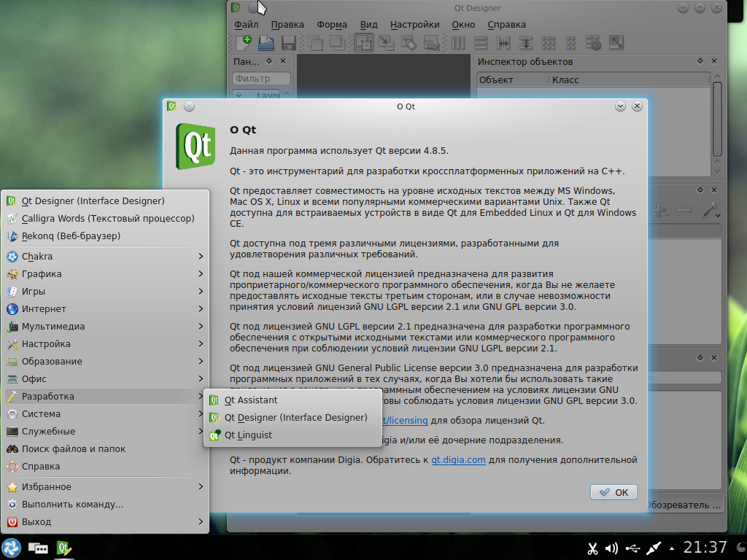747x560 pixels.
Task: Float the Инспектор объектов dock panel
Action: click(x=700, y=61)
